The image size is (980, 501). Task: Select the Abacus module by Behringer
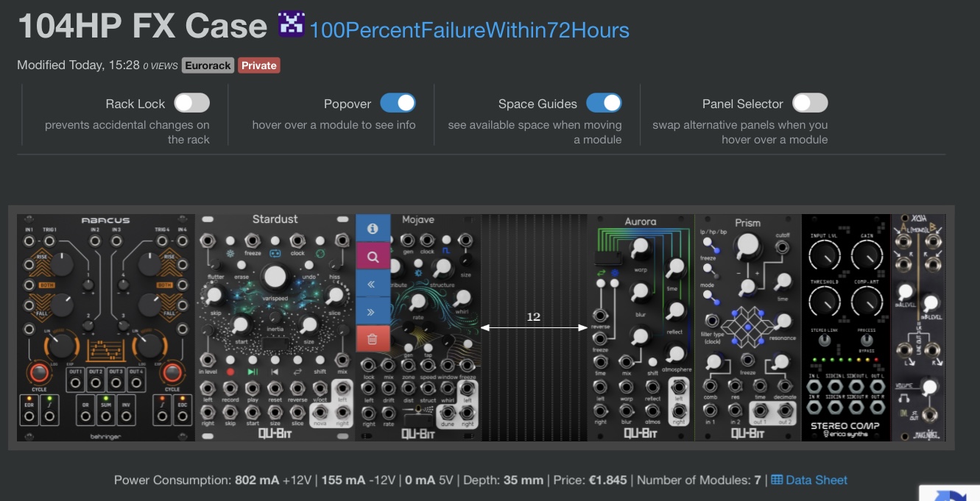(x=106, y=327)
